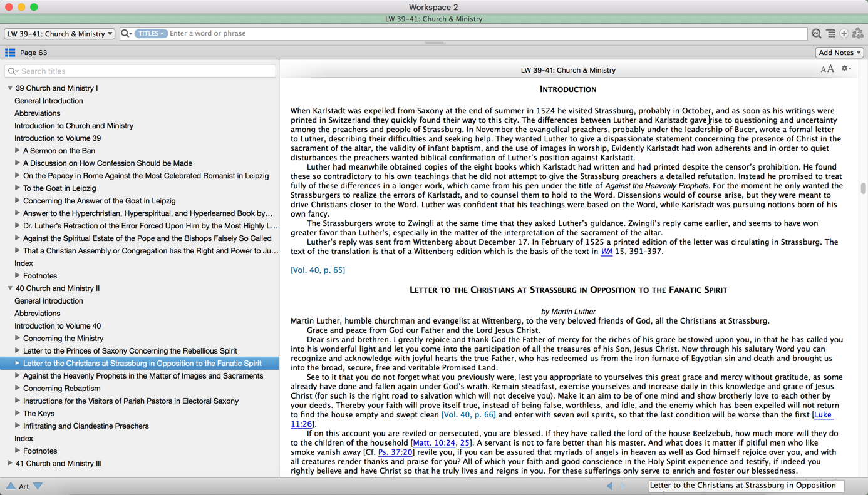
Task: Click the plus circle add icon
Action: [x=844, y=34]
